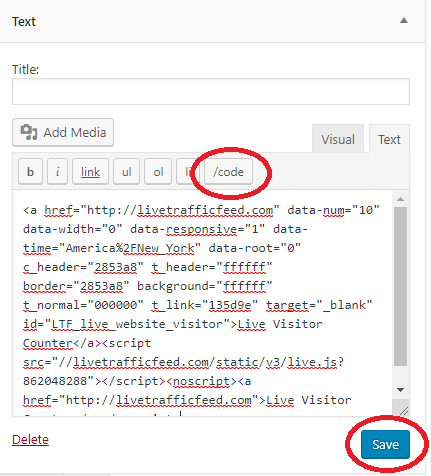Insert a hyperlink with the link button
The image size is (431, 476).
point(90,172)
